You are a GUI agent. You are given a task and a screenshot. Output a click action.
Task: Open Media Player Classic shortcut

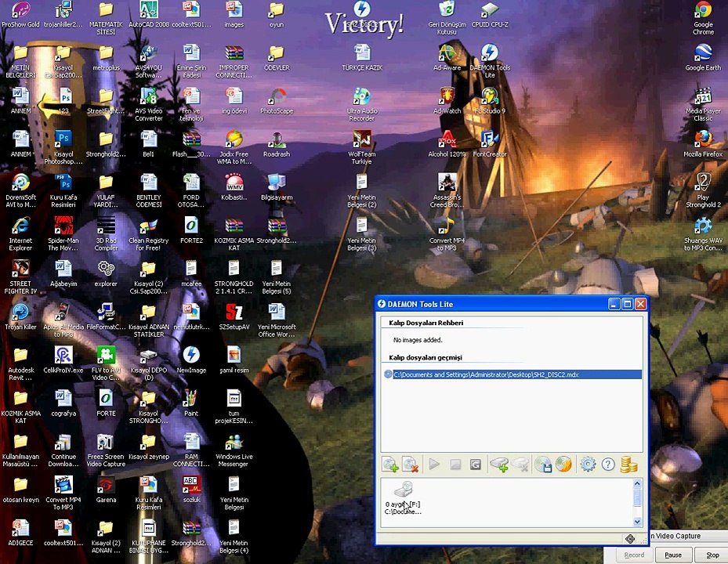(703, 104)
